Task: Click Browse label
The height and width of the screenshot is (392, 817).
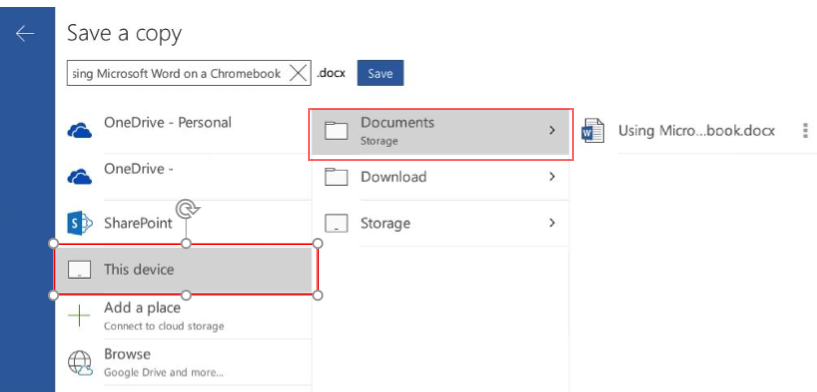Action: (127, 354)
